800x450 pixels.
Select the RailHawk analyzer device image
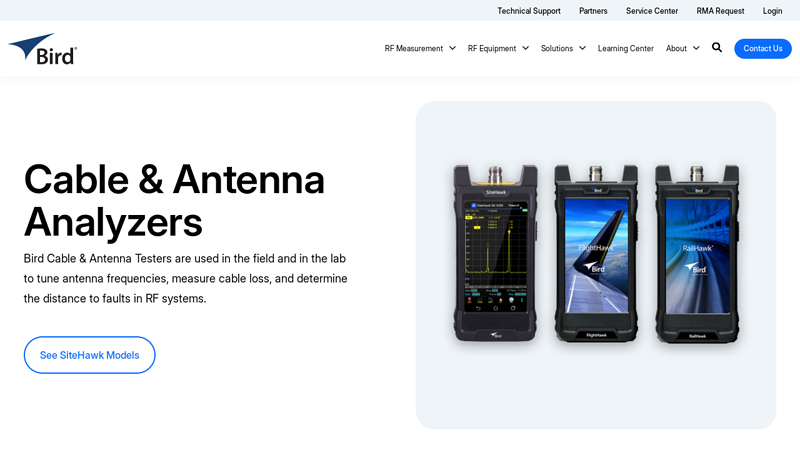click(697, 253)
